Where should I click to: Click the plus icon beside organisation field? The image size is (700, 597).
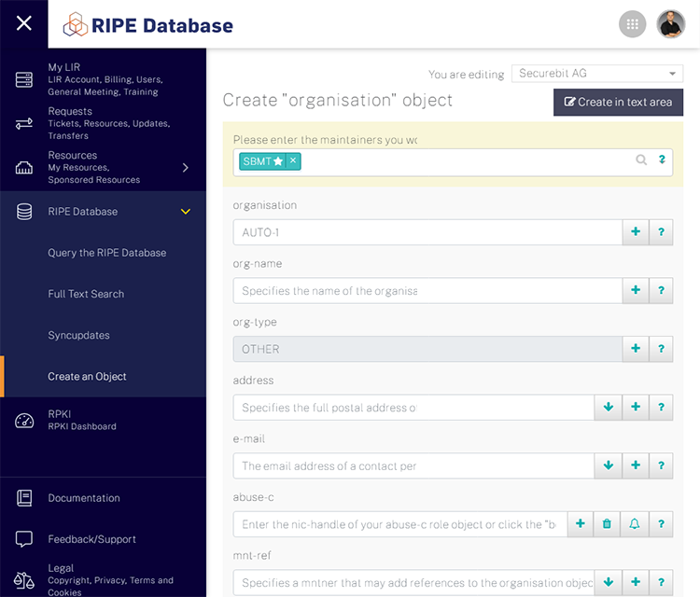636,232
